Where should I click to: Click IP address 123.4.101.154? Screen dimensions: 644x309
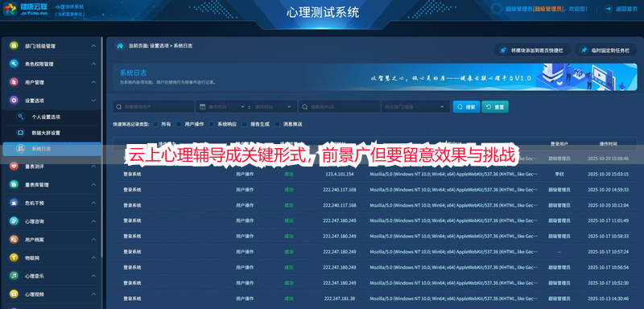coord(339,174)
